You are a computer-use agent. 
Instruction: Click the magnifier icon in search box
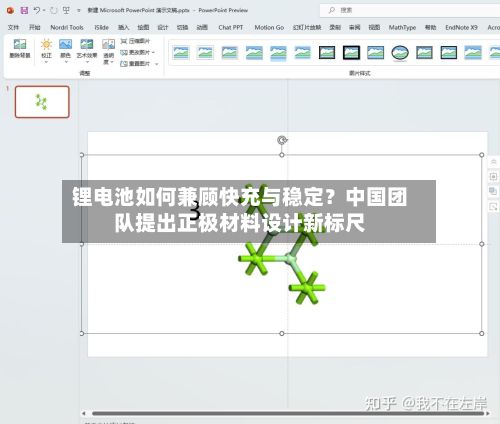coord(332,10)
